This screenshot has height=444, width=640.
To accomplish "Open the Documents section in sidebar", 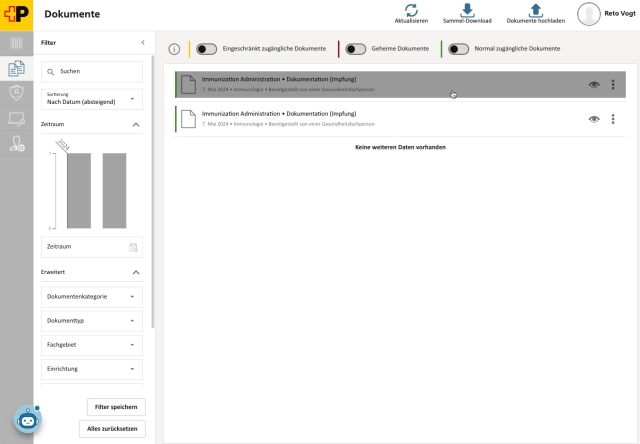I will point(16,68).
